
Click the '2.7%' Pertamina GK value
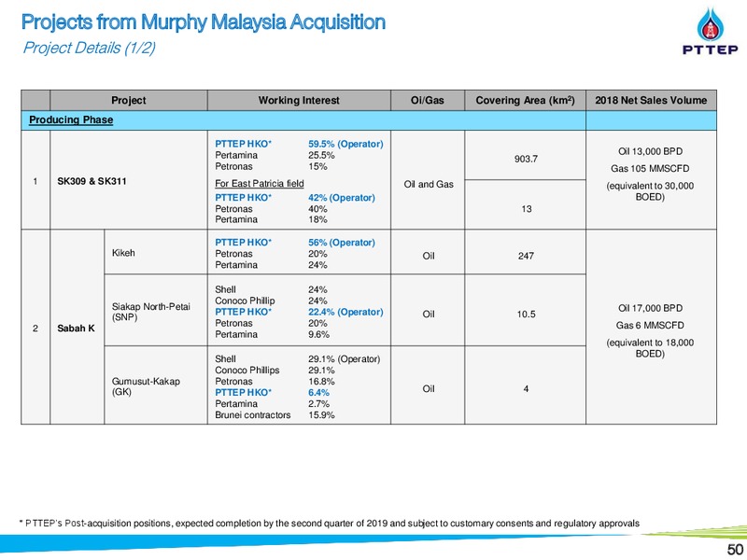(x=318, y=404)
